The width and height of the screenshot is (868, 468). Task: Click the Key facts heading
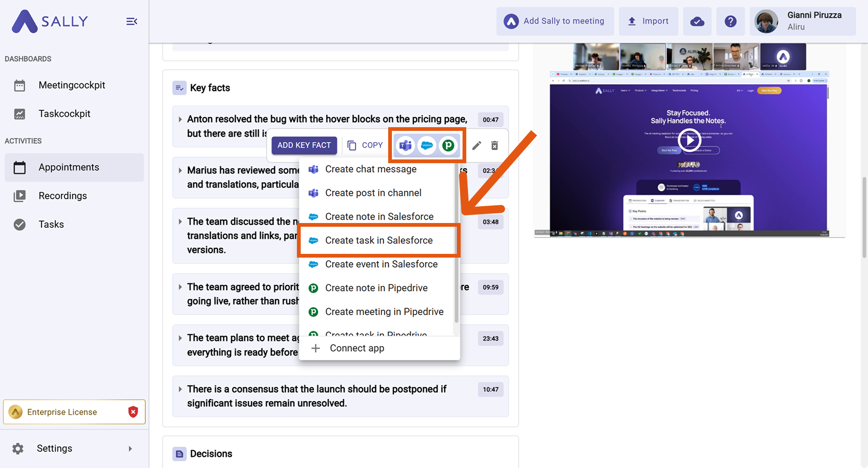pos(210,88)
